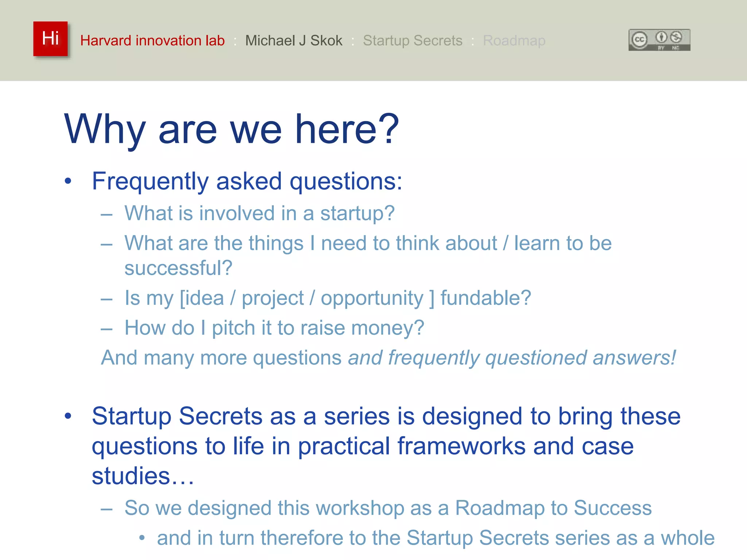Go to the Startup Secrets breadcrumb
The width and height of the screenshot is (747, 560).
[x=413, y=40]
